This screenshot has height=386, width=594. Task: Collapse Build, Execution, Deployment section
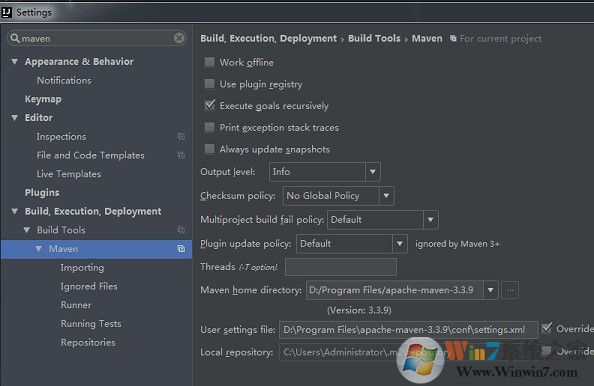(14, 211)
